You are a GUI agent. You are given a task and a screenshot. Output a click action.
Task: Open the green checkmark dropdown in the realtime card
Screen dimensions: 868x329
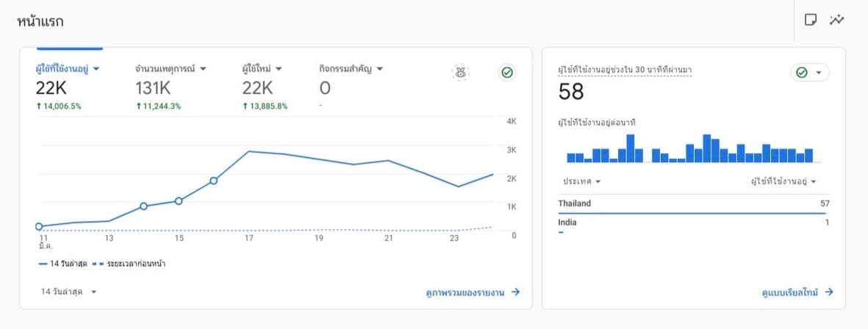coord(809,73)
